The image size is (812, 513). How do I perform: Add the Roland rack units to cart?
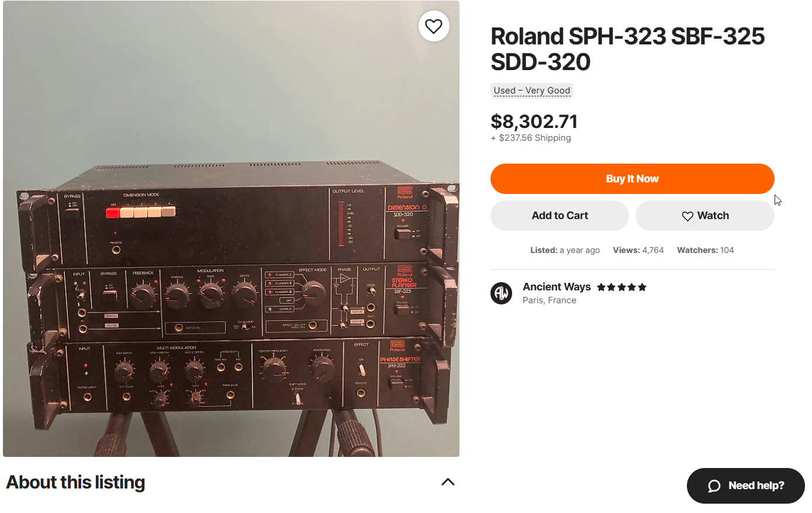pos(559,216)
